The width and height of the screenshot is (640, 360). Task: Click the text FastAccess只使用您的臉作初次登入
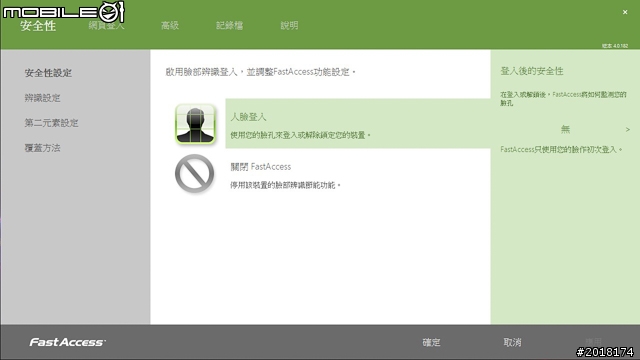pos(561,150)
